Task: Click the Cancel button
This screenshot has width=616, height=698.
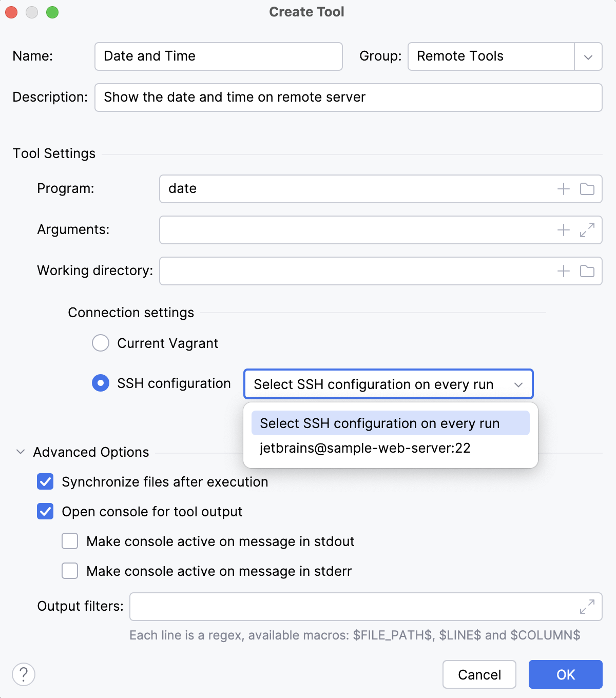Action: click(x=478, y=674)
